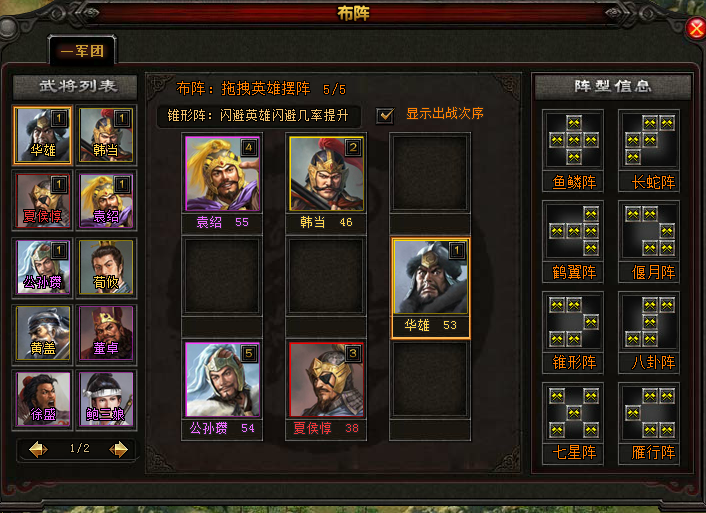Toggle the 显示出战次序 checkbox
Viewport: 706px width, 513px height.
pos(385,115)
